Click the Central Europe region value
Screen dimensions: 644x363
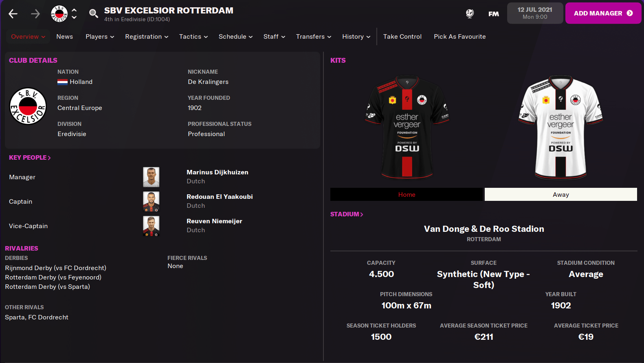tap(80, 108)
